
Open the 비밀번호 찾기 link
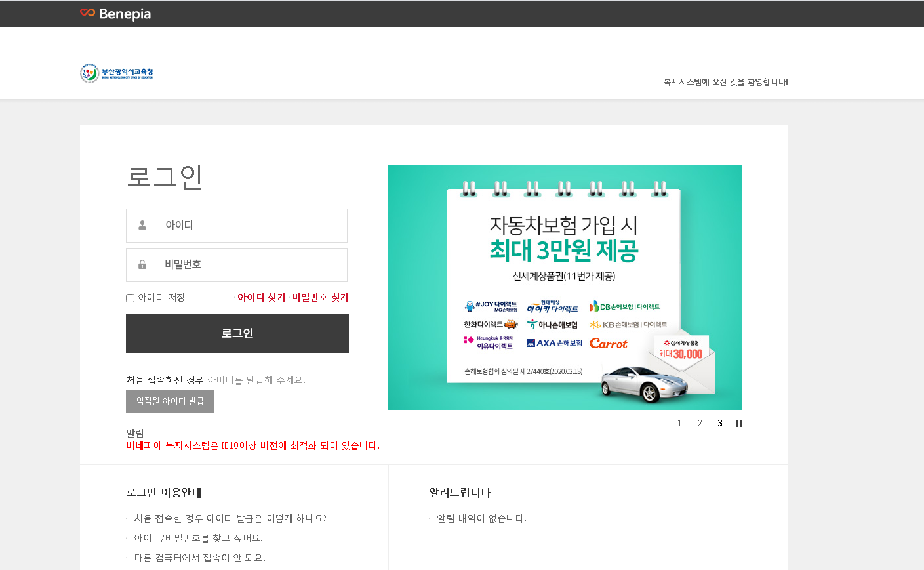tap(320, 297)
